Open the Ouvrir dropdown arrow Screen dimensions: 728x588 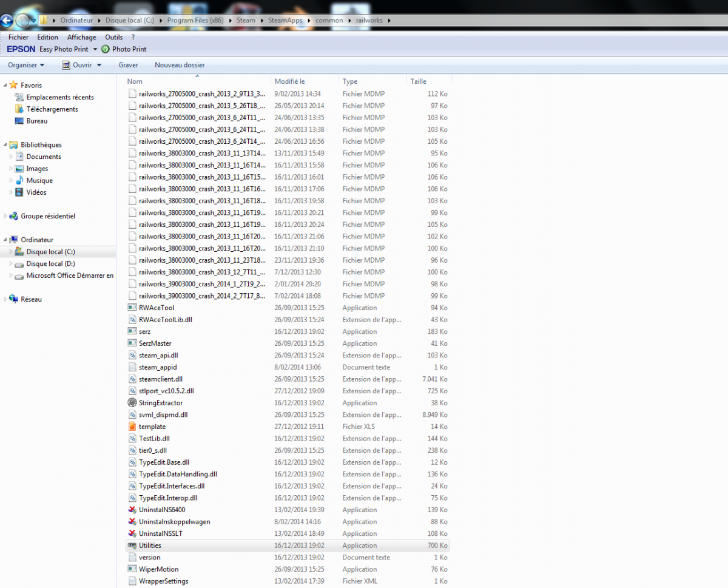(x=99, y=65)
